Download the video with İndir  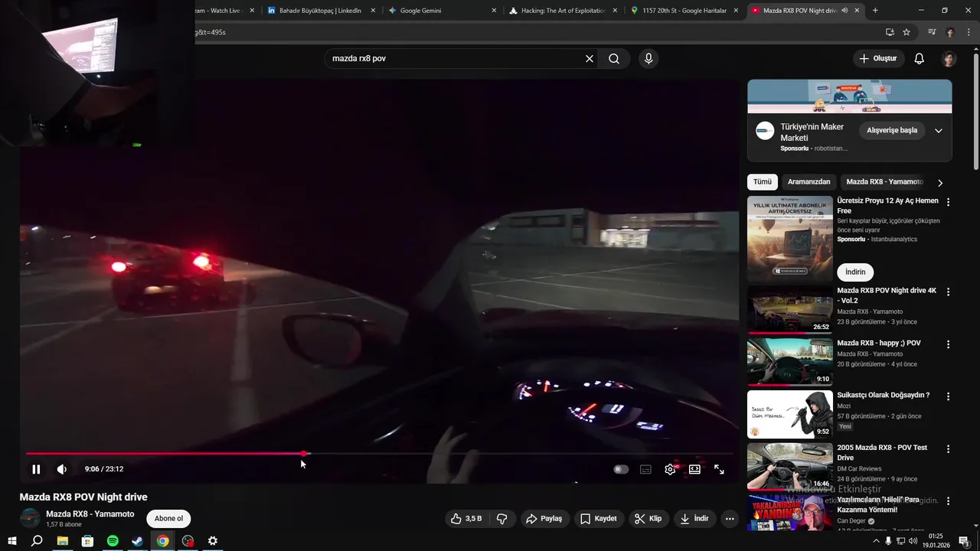pyautogui.click(x=694, y=518)
